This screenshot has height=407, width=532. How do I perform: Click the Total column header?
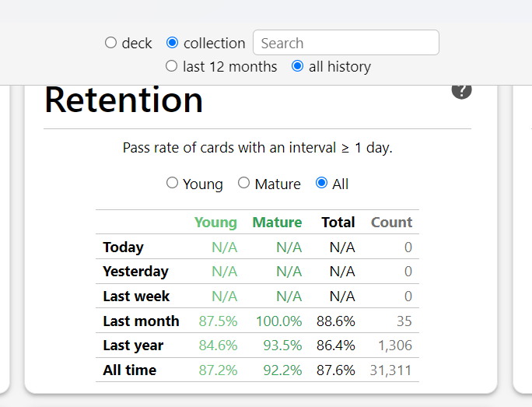[338, 223]
